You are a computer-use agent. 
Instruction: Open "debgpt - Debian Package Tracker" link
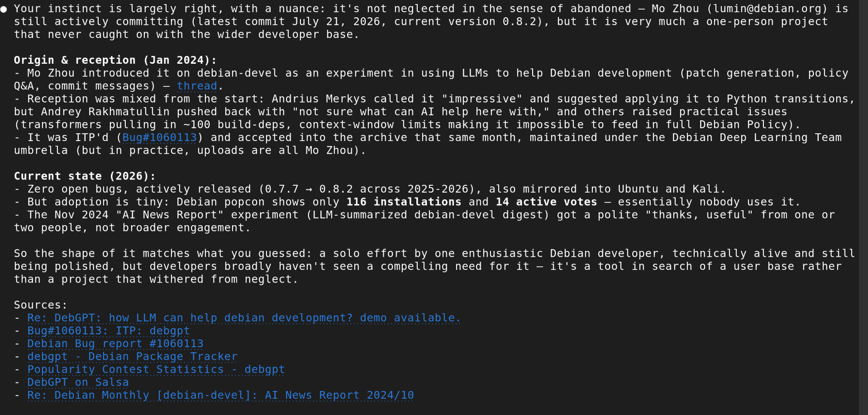[132, 357]
